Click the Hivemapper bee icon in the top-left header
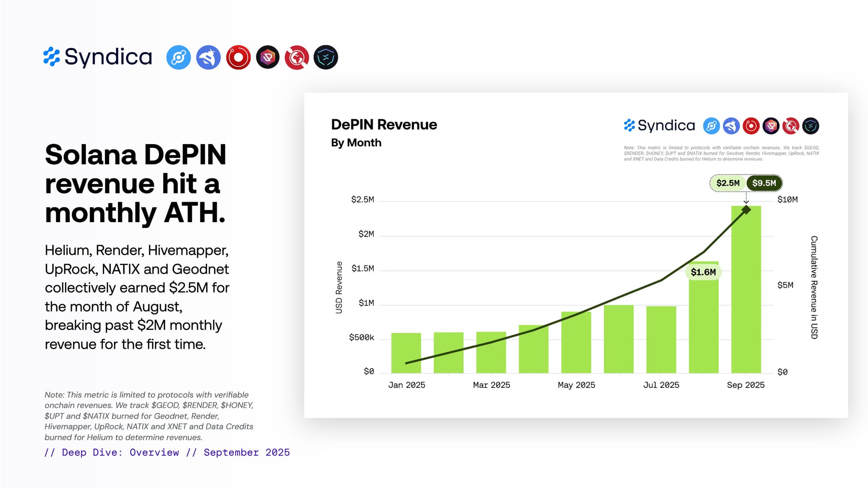 pyautogui.click(x=208, y=57)
